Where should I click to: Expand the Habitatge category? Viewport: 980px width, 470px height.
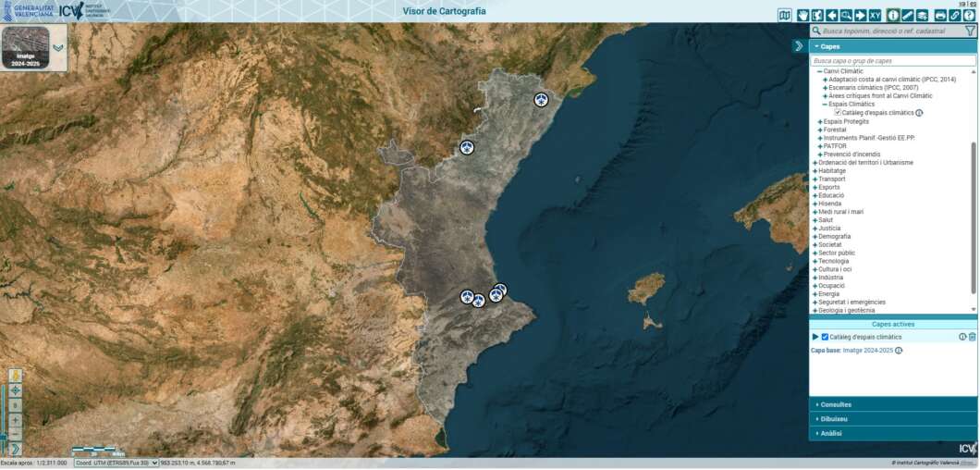[815, 171]
